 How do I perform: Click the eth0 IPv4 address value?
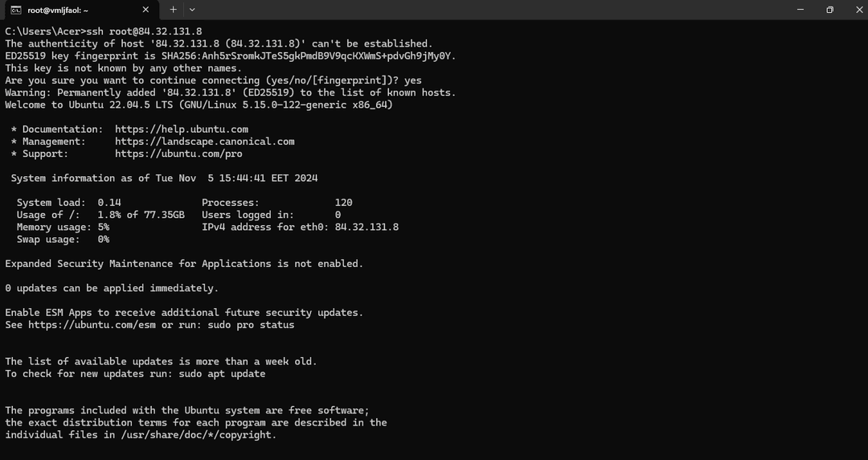pos(366,227)
